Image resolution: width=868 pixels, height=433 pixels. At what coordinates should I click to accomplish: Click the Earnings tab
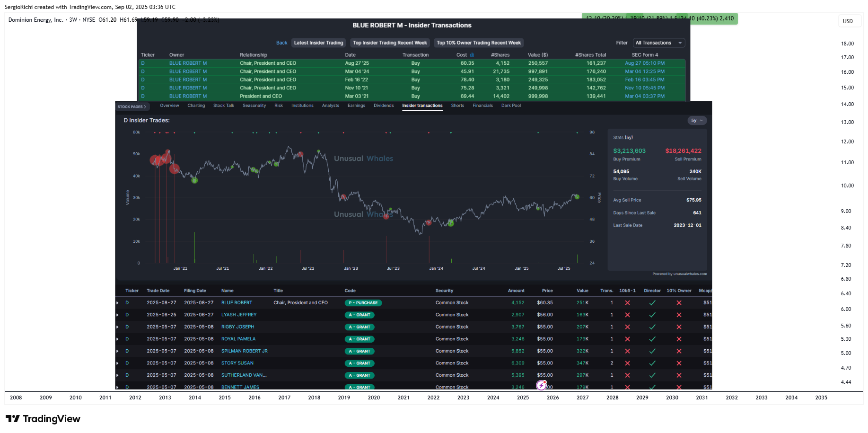pos(356,106)
